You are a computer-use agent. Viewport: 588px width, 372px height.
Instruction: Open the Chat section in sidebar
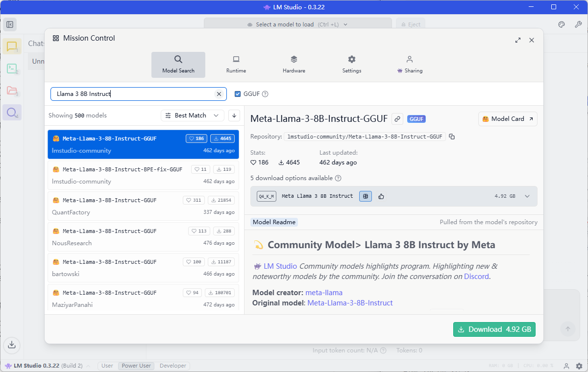(x=12, y=46)
